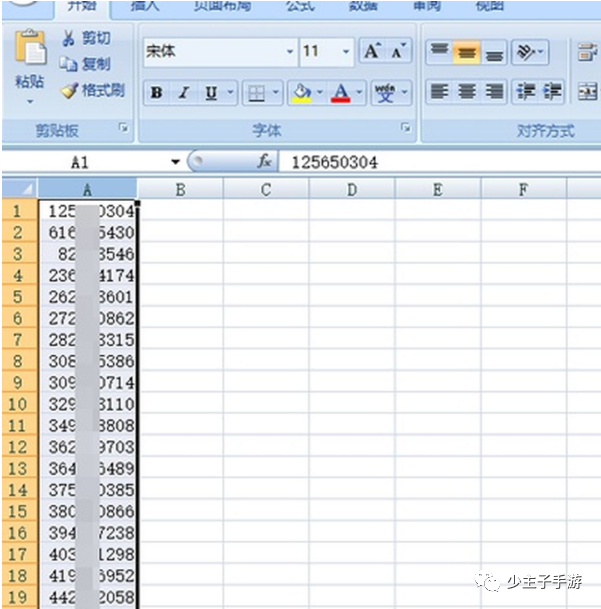Click the Cut (剪切) scissors button
Image resolution: width=601 pixels, height=609 pixels.
click(x=86, y=38)
